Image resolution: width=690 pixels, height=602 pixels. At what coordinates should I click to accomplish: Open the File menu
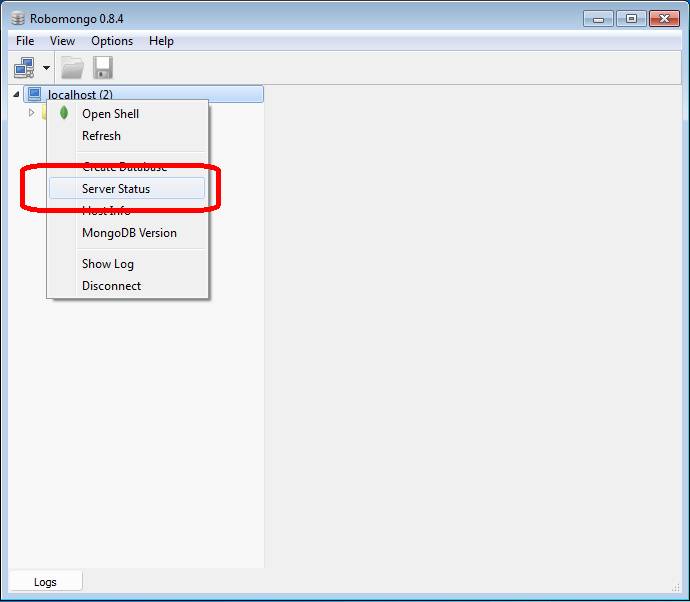coord(25,41)
